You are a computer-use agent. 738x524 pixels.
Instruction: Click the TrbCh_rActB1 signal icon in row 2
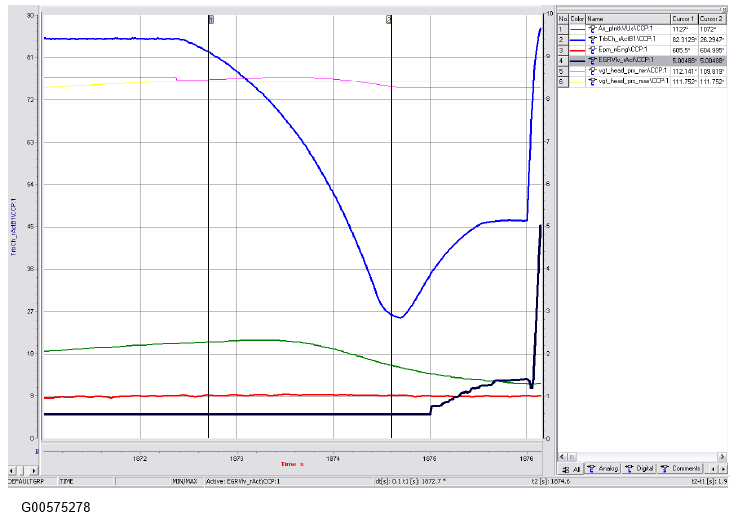(x=592, y=38)
